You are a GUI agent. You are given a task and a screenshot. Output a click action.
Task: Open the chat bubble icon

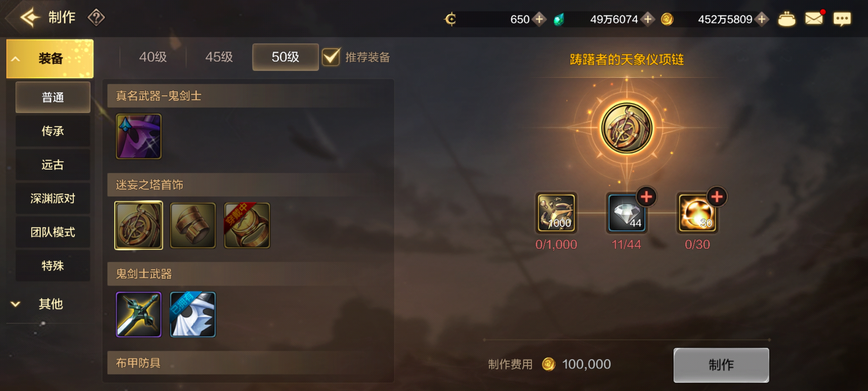click(x=842, y=18)
